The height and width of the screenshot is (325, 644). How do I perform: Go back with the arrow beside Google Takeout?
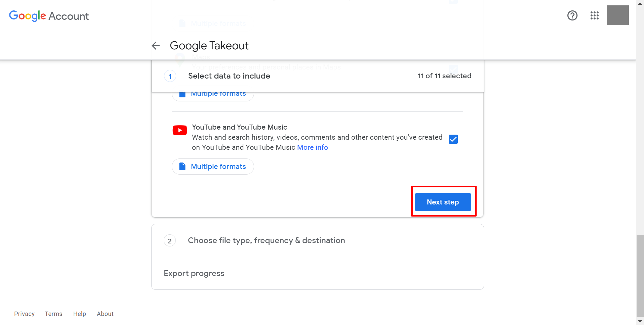(156, 46)
